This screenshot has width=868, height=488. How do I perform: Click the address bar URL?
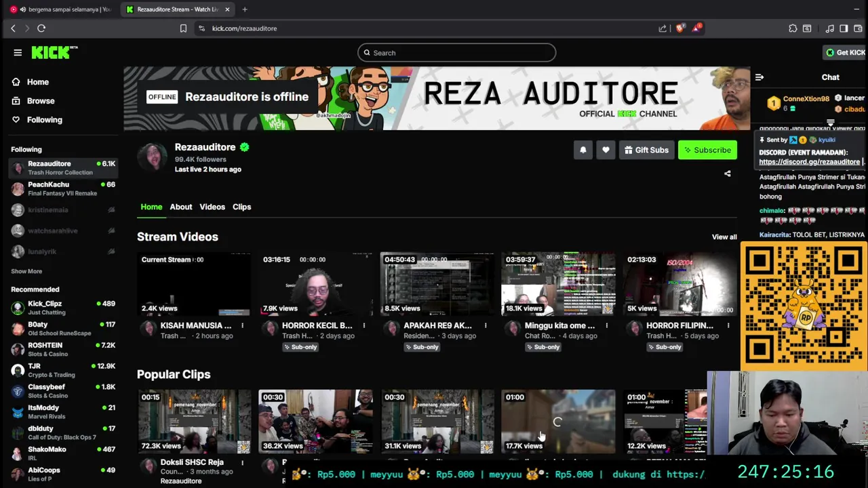tap(244, 28)
